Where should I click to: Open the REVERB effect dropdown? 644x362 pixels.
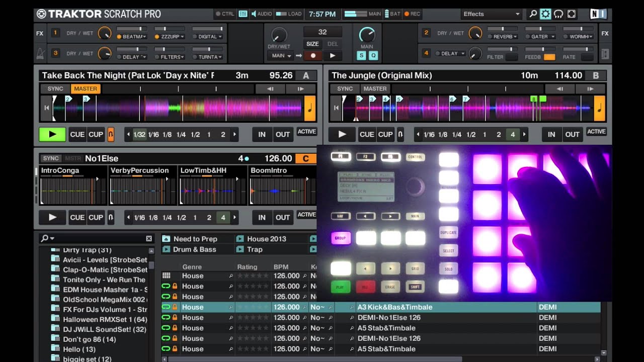tap(502, 37)
